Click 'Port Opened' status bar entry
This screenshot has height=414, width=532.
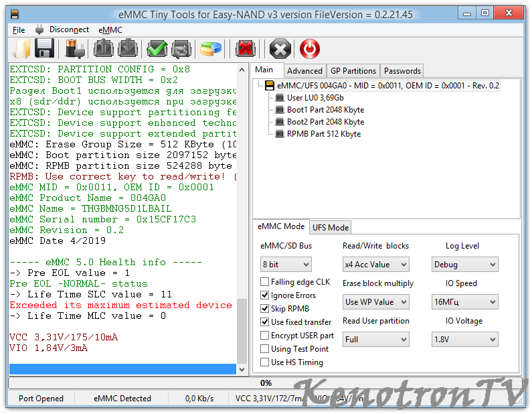[x=41, y=399]
